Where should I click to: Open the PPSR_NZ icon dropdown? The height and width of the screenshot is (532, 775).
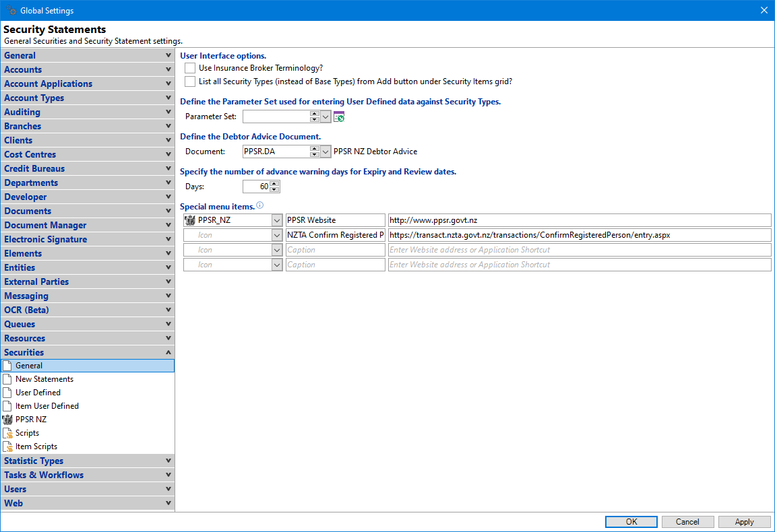(277, 220)
